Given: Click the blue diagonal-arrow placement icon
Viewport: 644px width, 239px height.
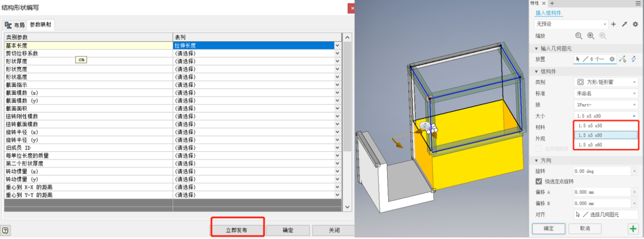Looking at the screenshot, I should [x=634, y=59].
